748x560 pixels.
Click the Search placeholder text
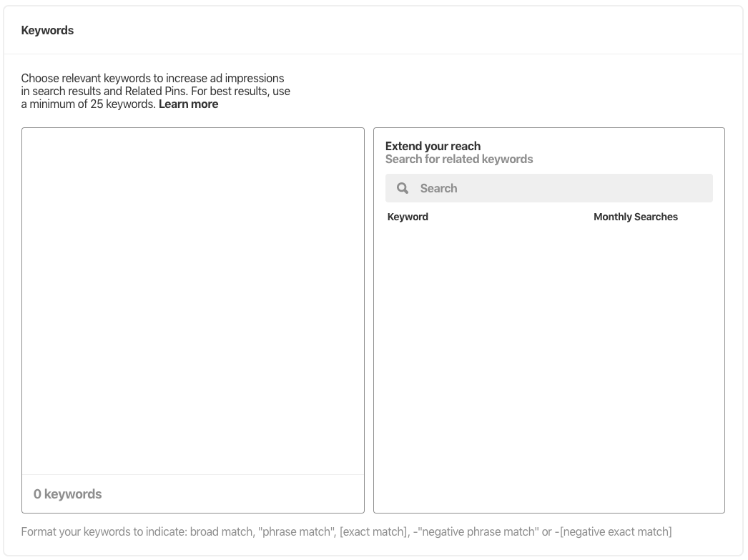tap(438, 187)
